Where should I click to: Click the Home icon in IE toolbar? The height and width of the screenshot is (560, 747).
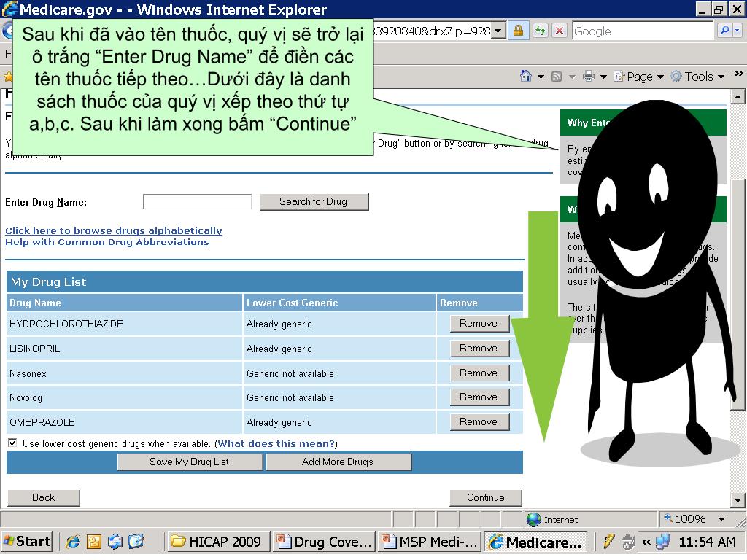pyautogui.click(x=525, y=76)
